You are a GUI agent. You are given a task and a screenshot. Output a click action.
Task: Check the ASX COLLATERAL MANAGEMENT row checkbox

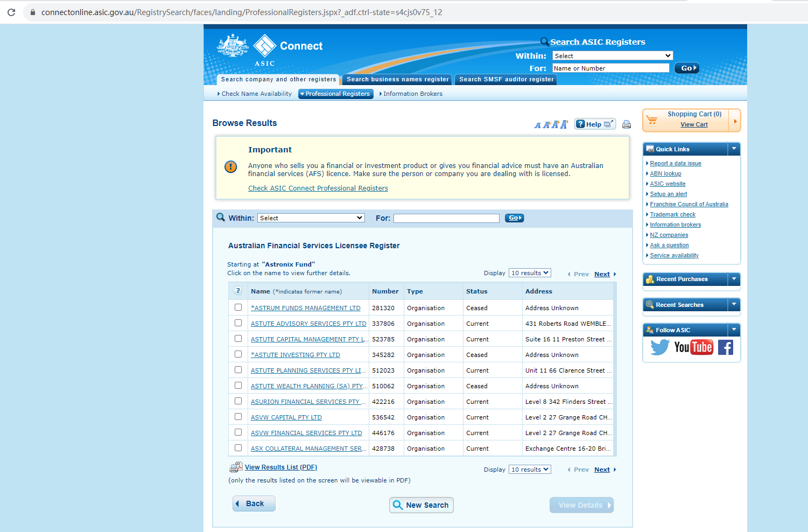tap(238, 448)
